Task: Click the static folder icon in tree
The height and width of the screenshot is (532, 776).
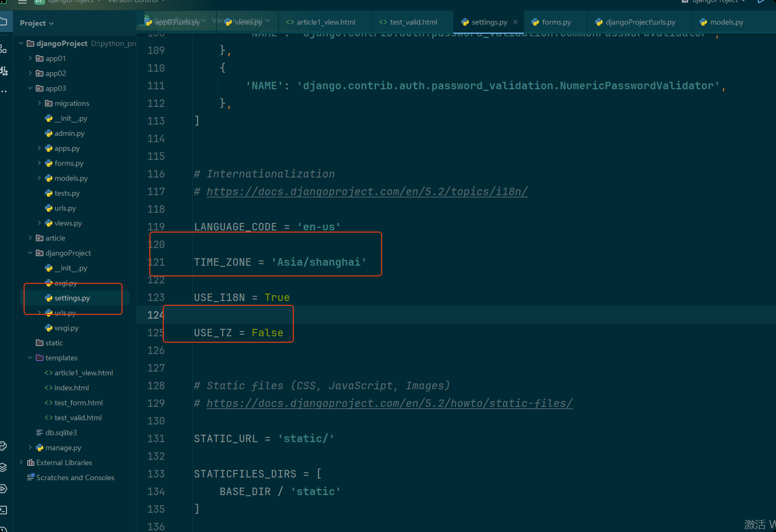Action: (x=40, y=343)
